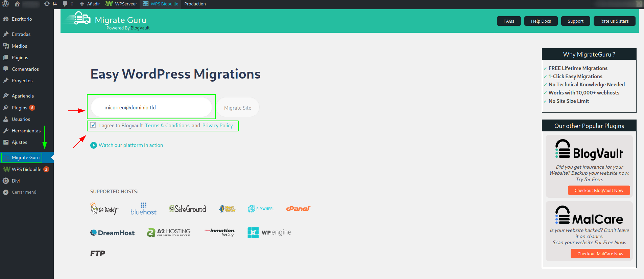Click the FAQs button
This screenshot has width=644, height=279.
click(509, 21)
